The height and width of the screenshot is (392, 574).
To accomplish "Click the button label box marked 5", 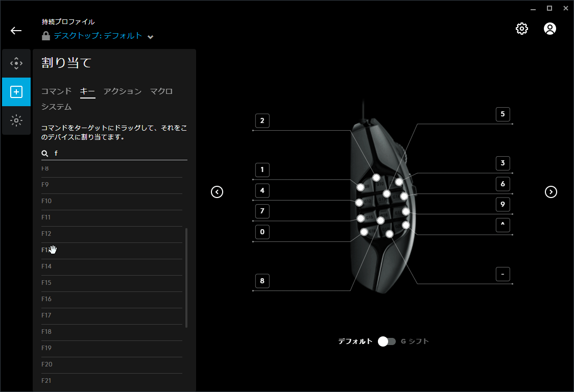I will click(x=503, y=114).
